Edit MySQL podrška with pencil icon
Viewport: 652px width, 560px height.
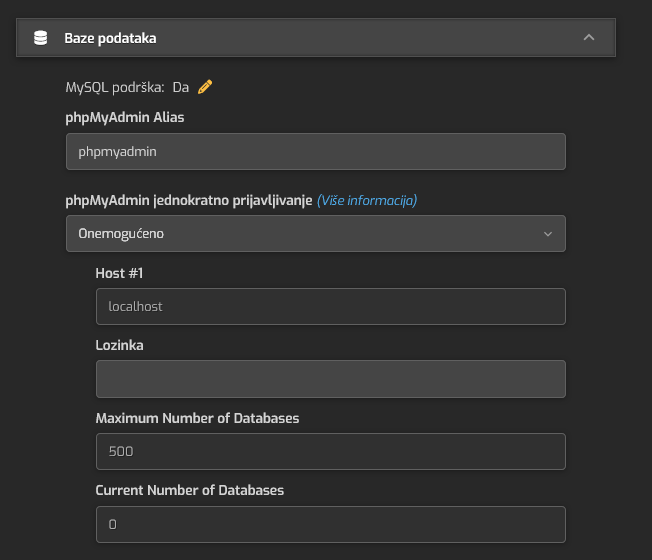pos(205,87)
